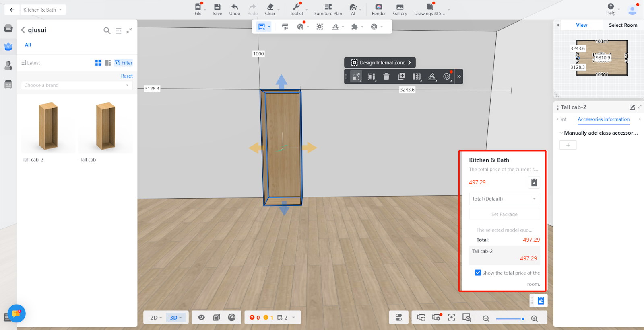Open the Render camera tool
The width and height of the screenshot is (644, 330).
(x=378, y=7)
